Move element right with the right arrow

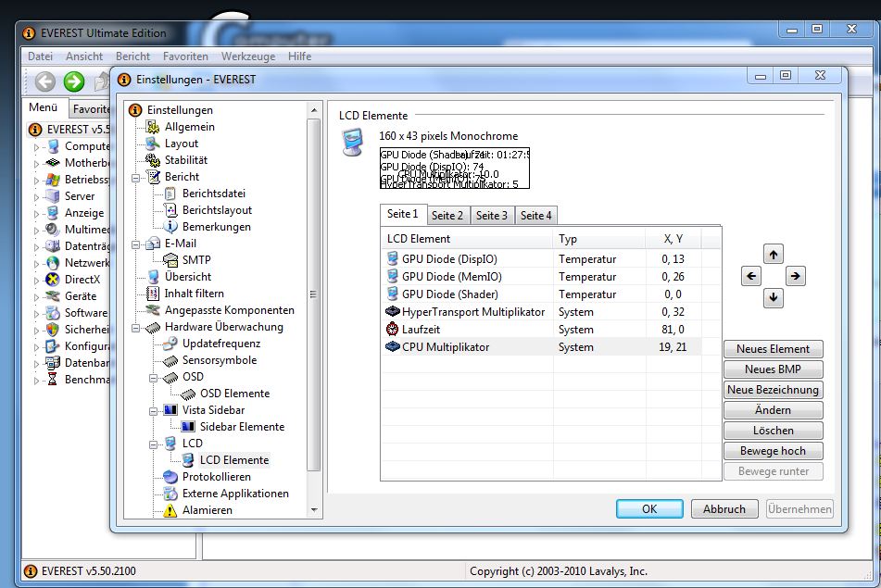click(795, 276)
